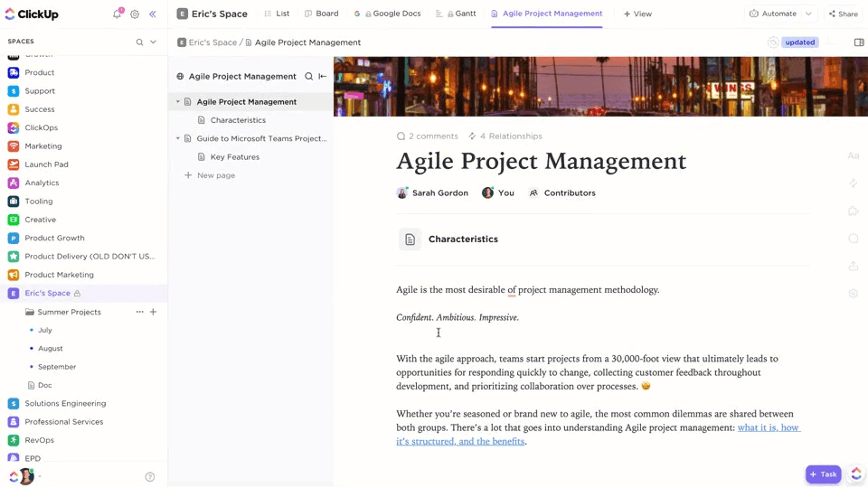
Task: Search spaces with magnifier icon
Action: [x=139, y=42]
